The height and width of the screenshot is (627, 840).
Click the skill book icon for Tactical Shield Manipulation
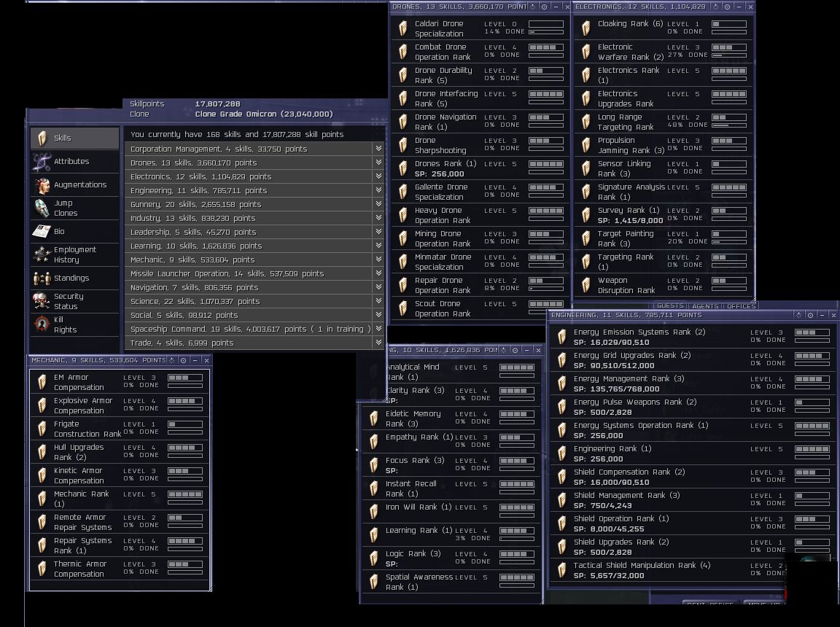(x=562, y=570)
